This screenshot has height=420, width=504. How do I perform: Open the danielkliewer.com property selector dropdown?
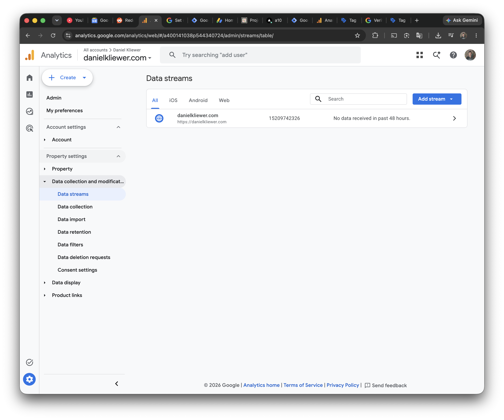coord(117,58)
